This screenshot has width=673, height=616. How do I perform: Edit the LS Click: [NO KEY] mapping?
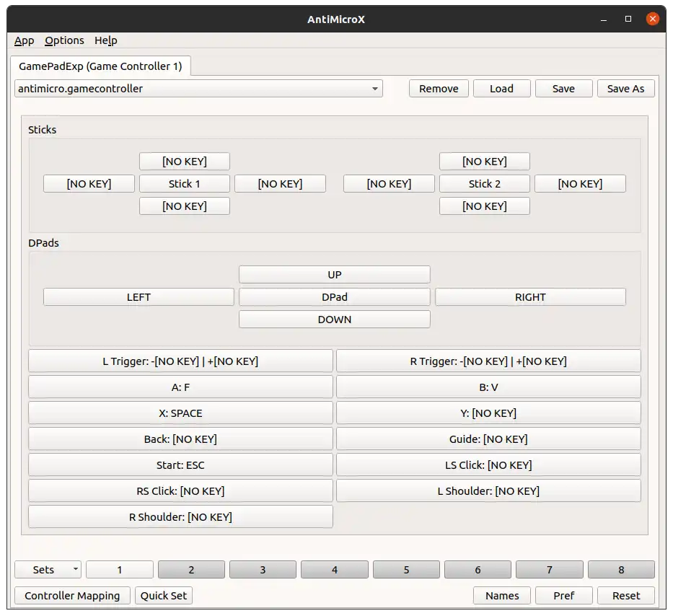point(488,465)
